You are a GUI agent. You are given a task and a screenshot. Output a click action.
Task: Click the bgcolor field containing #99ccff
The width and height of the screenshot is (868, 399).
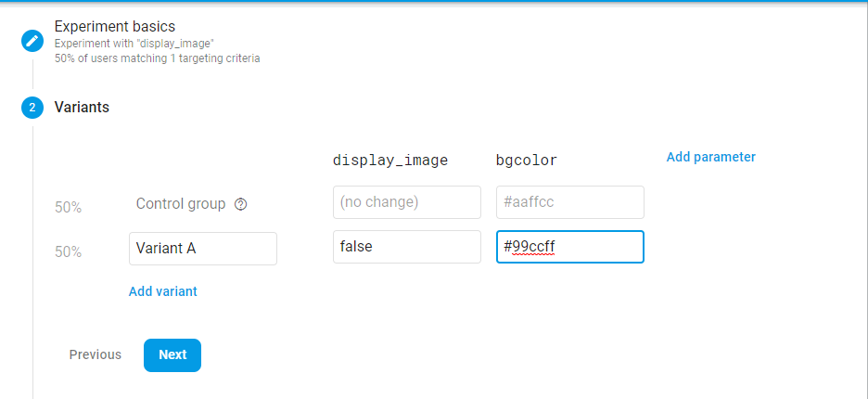click(570, 247)
